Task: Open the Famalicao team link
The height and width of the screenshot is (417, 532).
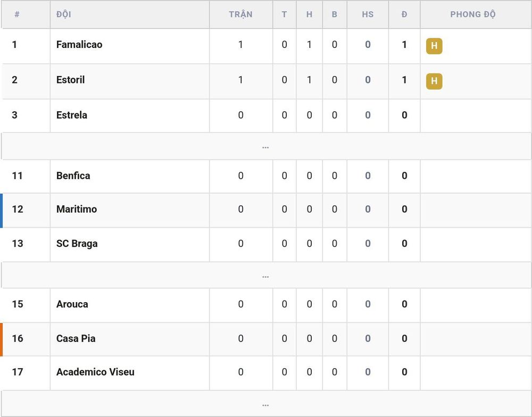Action: (x=79, y=45)
